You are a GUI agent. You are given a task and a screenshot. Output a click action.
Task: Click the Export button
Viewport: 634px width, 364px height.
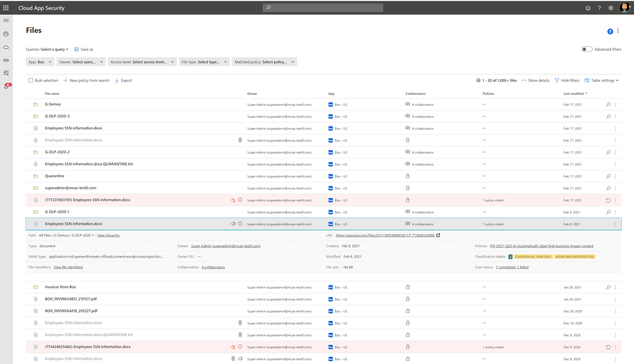click(123, 81)
